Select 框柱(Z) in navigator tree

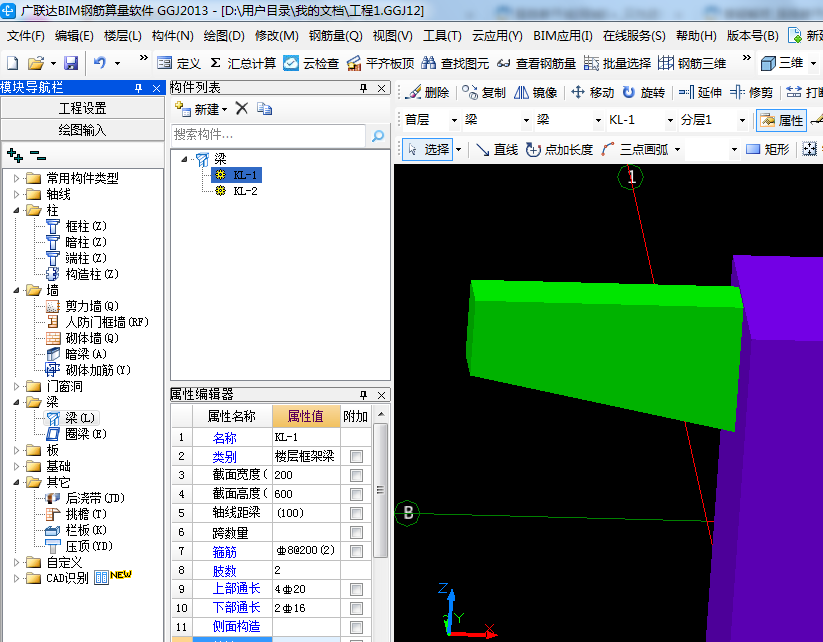tap(86, 226)
